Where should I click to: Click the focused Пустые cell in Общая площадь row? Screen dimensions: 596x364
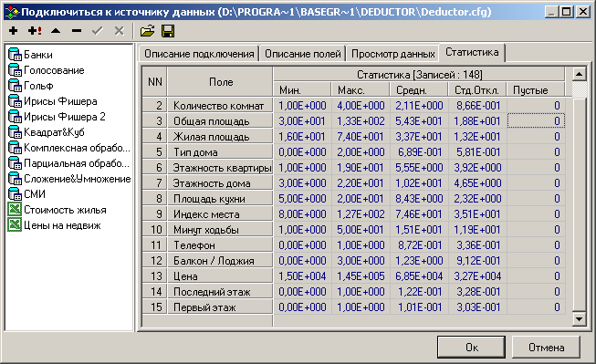(536, 121)
